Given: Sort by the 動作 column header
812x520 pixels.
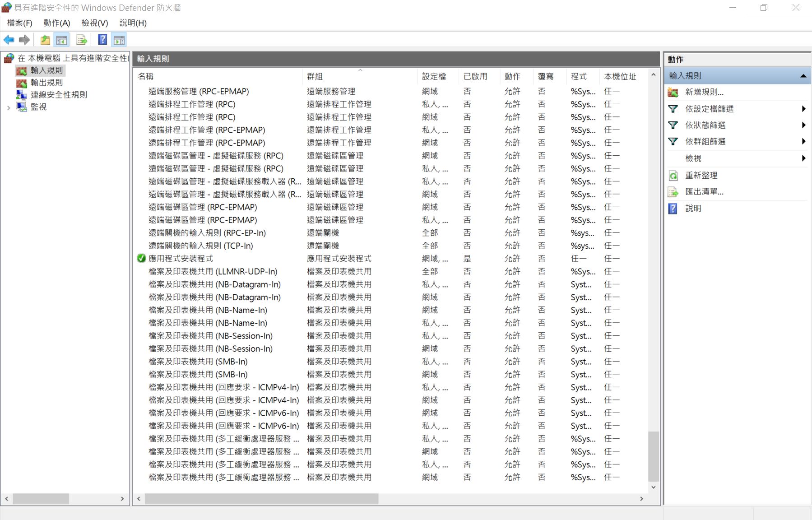Looking at the screenshot, I should tap(517, 76).
